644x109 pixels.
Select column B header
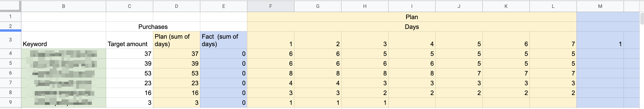pos(64,6)
